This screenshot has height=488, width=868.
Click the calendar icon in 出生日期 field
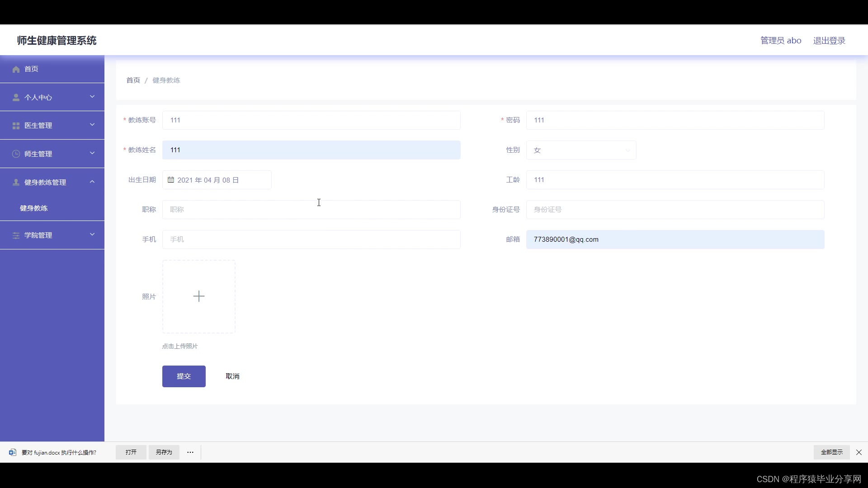click(x=171, y=180)
